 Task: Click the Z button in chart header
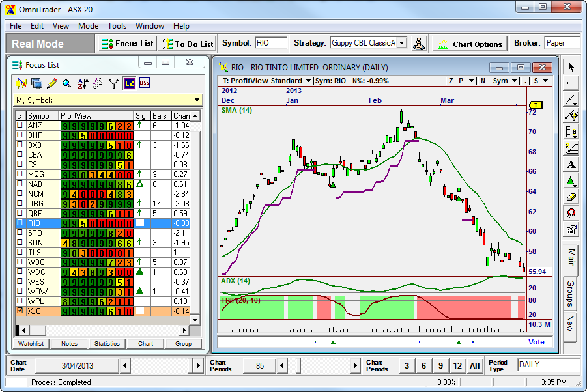point(451,81)
